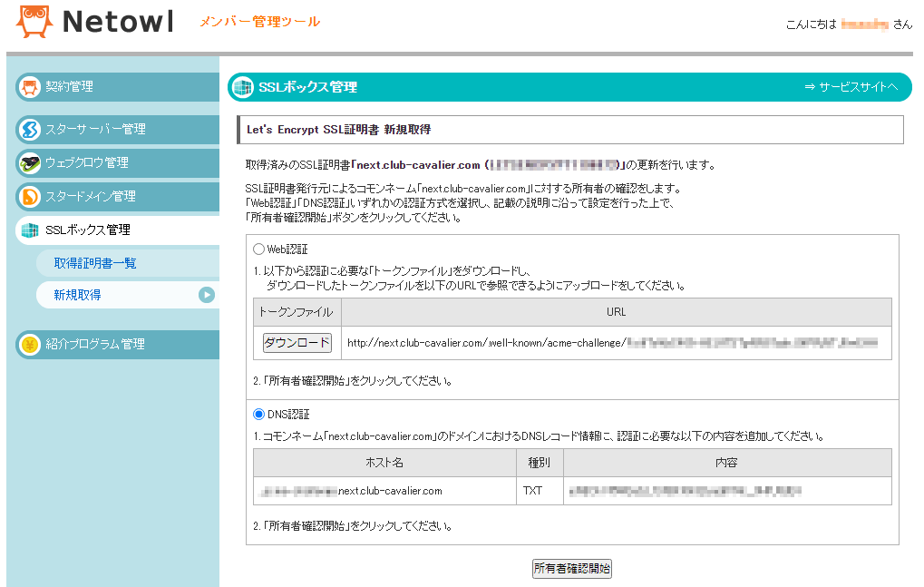The height and width of the screenshot is (587, 924).
Task: Click the スターサーバー管理 blue S icon
Action: click(29, 130)
